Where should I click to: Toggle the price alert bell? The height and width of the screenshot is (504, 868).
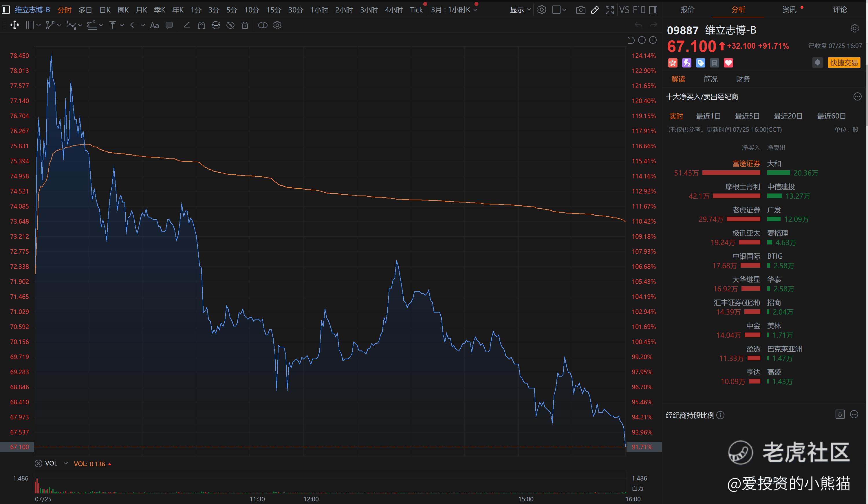pos(817,62)
